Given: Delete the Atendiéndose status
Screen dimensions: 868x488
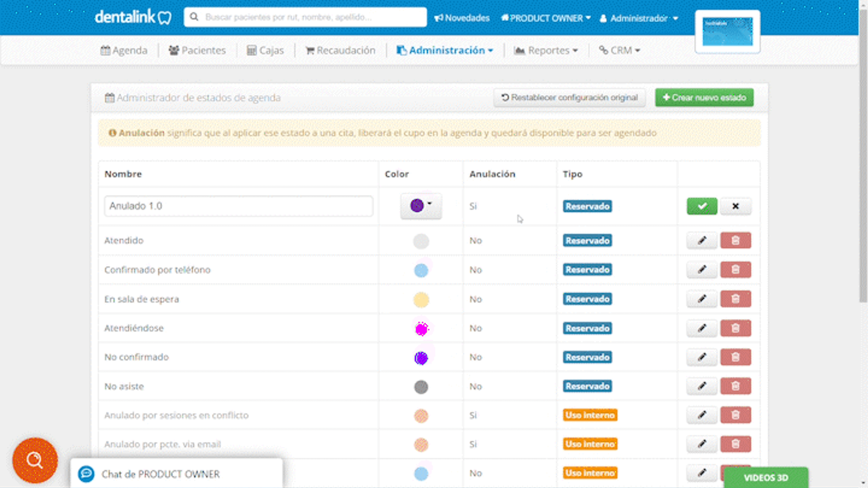Looking at the screenshot, I should [x=736, y=328].
